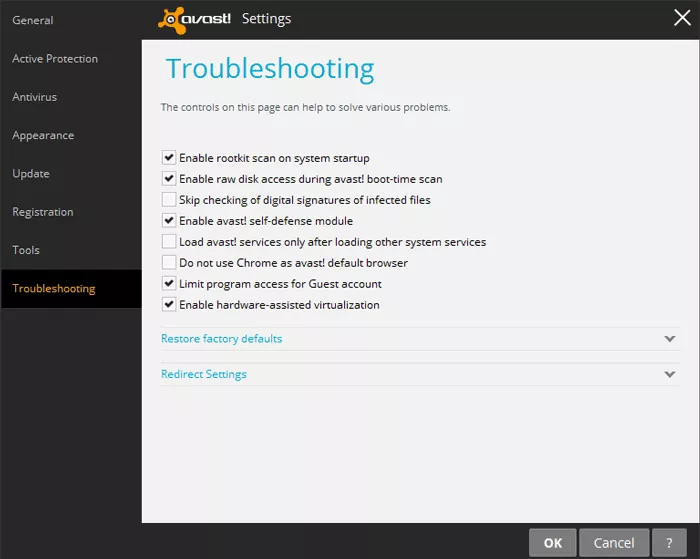700x559 pixels.
Task: Uncheck Enable rootkit scan on system startup
Action: pyautogui.click(x=169, y=158)
